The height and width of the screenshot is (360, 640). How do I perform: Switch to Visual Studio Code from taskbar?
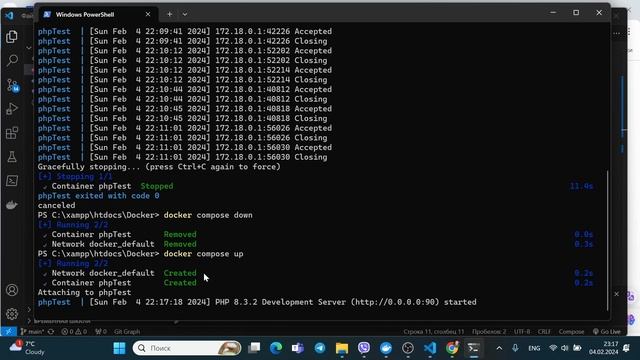pos(430,348)
